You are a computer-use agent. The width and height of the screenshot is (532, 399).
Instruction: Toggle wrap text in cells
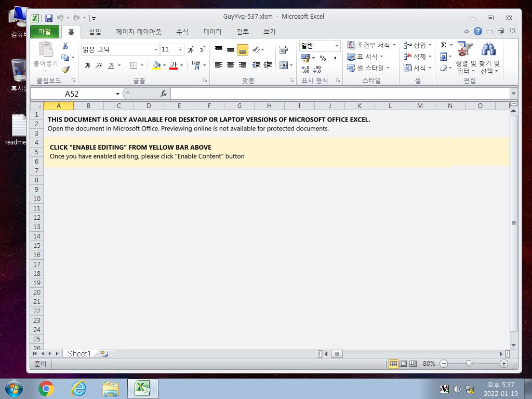[x=284, y=50]
